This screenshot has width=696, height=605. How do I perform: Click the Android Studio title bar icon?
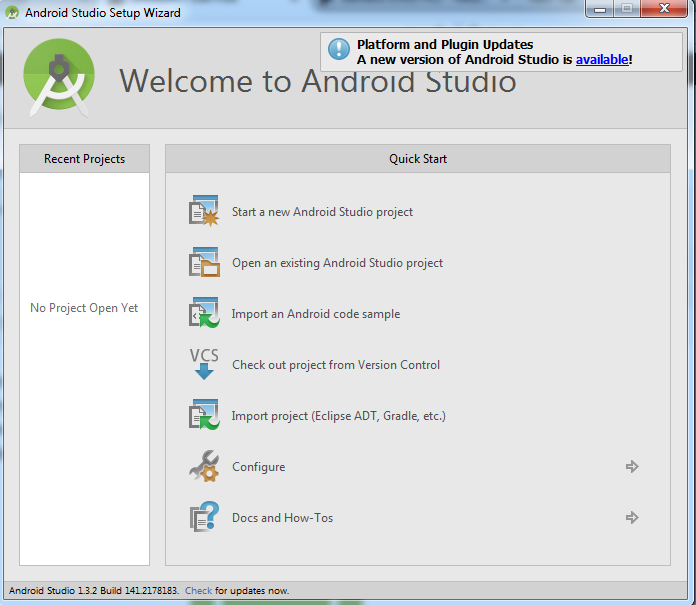click(12, 12)
